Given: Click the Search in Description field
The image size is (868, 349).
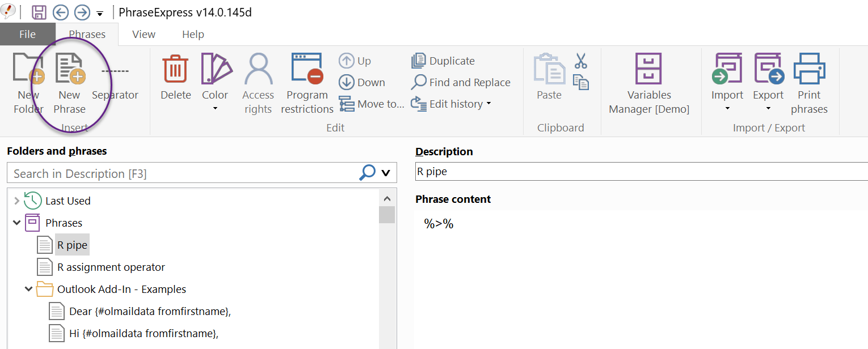Looking at the screenshot, I should click(182, 173).
